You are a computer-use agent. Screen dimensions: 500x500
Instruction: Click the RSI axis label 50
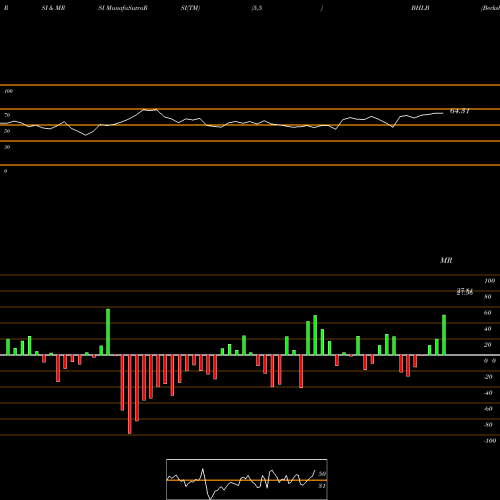coord(7,131)
